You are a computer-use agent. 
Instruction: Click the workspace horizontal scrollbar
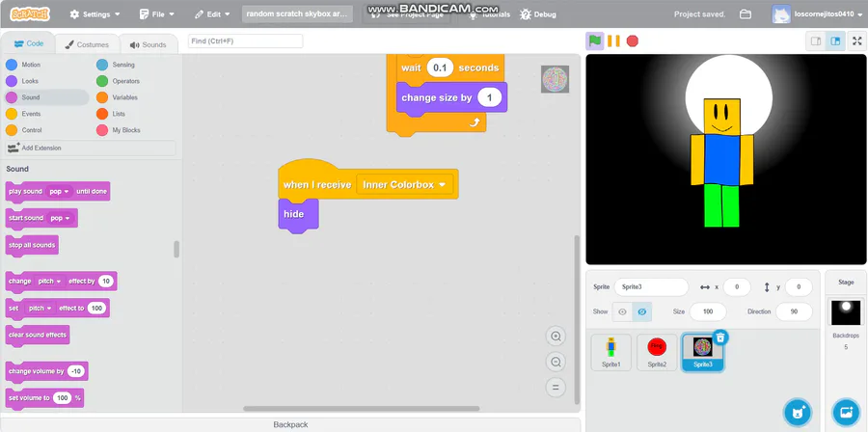(361, 409)
